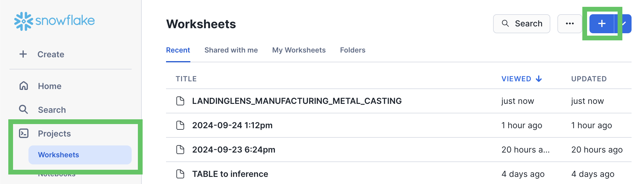Sort by the VIEWED column arrow
Screen dimensions: 644x184
[539, 79]
